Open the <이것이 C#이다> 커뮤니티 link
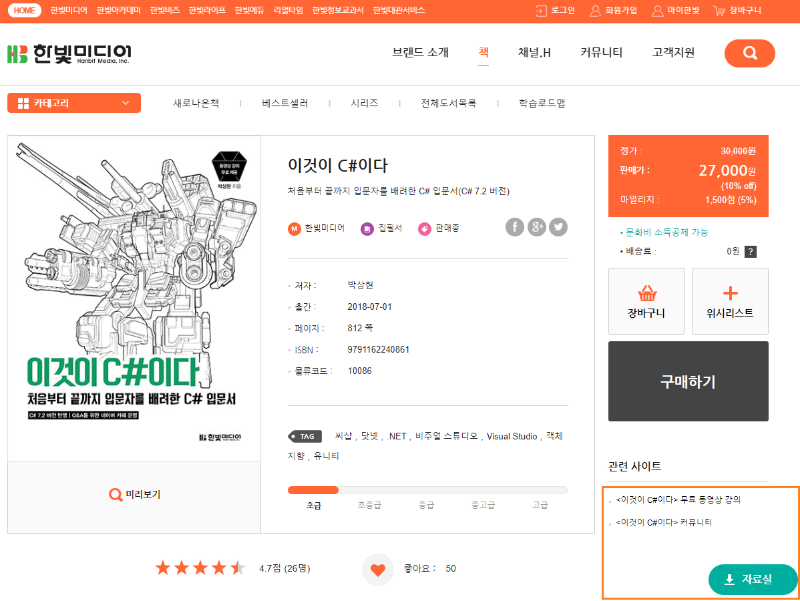The width and height of the screenshot is (800, 601). tap(664, 522)
